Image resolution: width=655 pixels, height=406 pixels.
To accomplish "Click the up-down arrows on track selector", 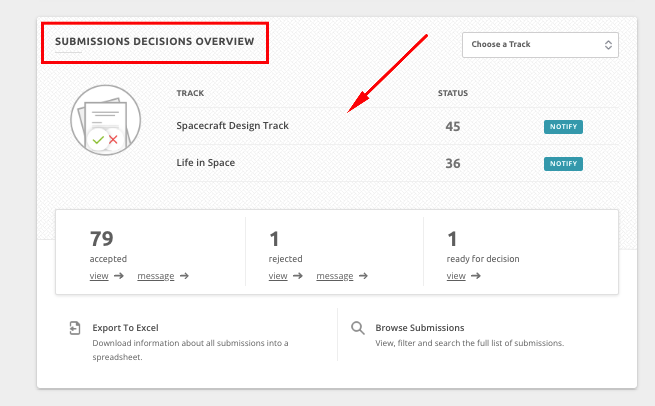I will [608, 45].
